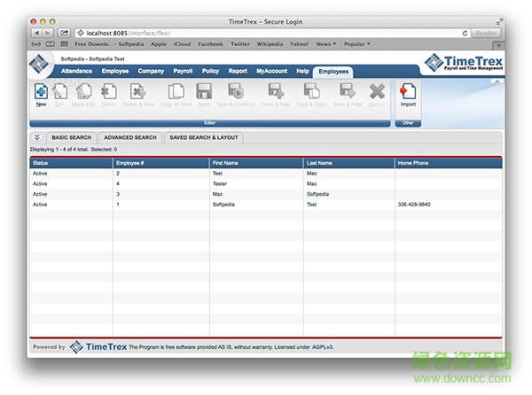
Task: Open the iCloud bookmark
Action: click(x=182, y=44)
